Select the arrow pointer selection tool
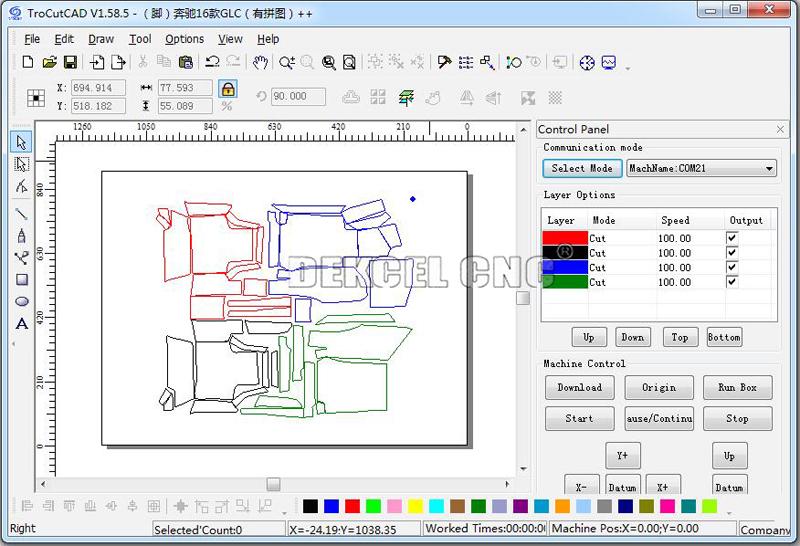Viewport: 800px width, 546px height. (x=21, y=141)
